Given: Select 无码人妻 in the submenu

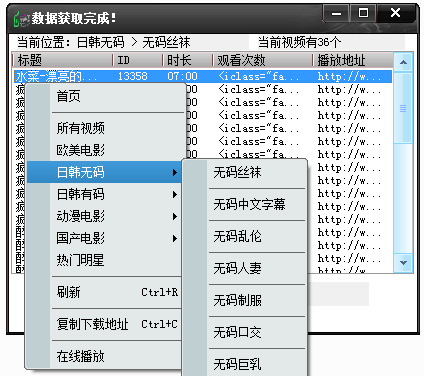Looking at the screenshot, I should tap(245, 268).
